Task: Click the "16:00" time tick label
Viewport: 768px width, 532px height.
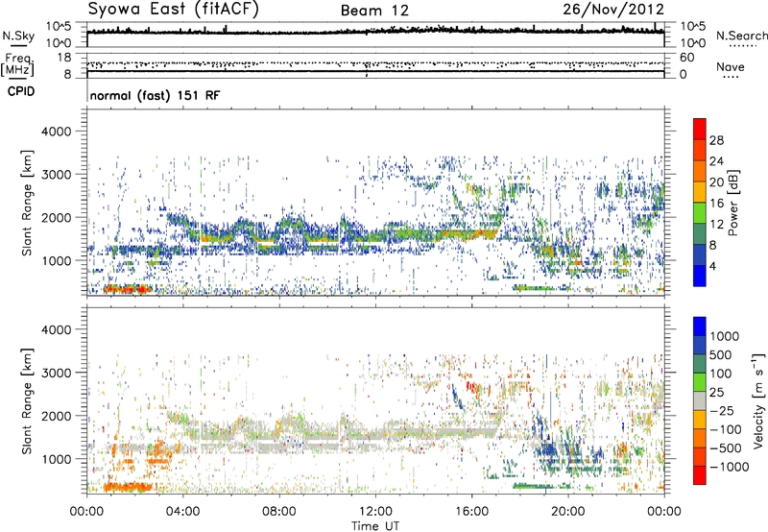Action: [x=471, y=512]
